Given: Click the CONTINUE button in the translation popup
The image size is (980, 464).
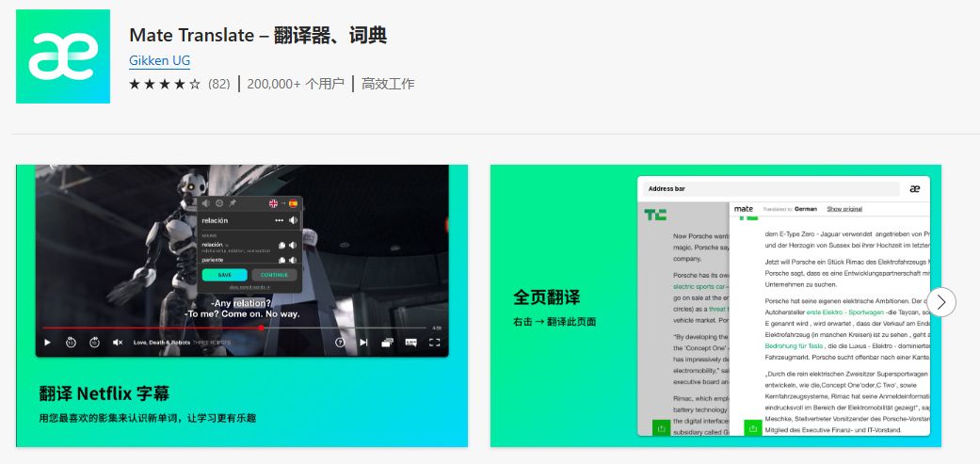Looking at the screenshot, I should 274,275.
